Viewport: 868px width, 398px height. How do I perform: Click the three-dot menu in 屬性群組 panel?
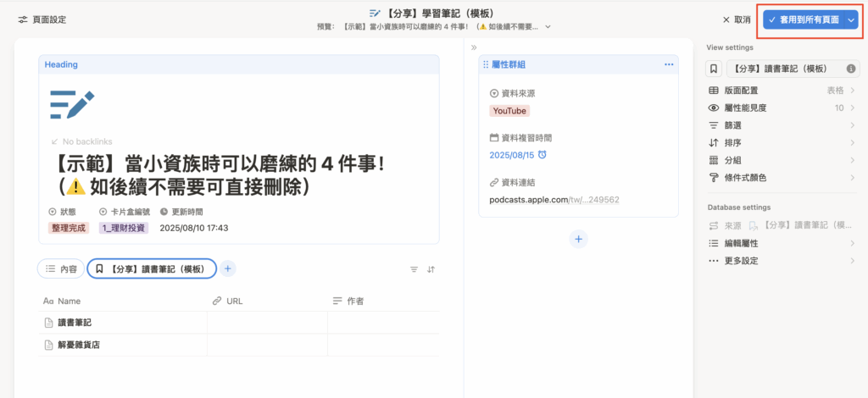668,64
